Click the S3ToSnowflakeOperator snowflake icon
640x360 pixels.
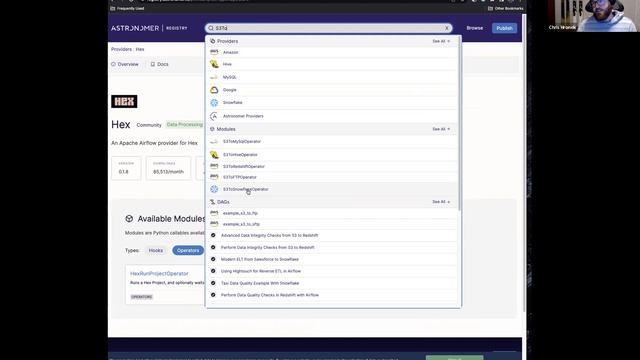214,189
